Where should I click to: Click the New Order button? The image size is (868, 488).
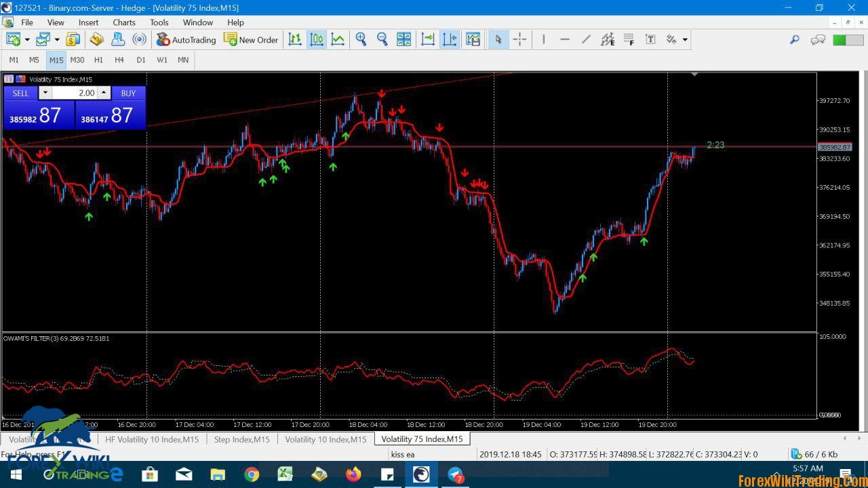click(x=251, y=39)
